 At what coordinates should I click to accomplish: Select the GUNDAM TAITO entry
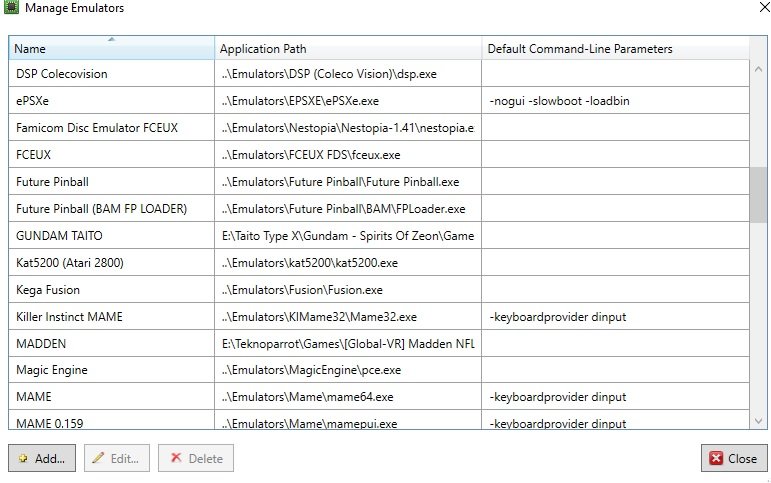pyautogui.click(x=379, y=236)
